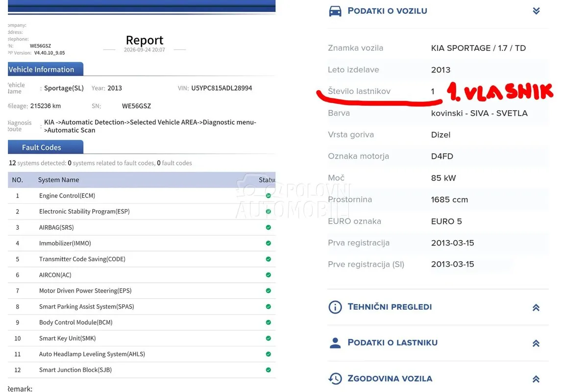Click the engine code D4FD

pyautogui.click(x=442, y=156)
